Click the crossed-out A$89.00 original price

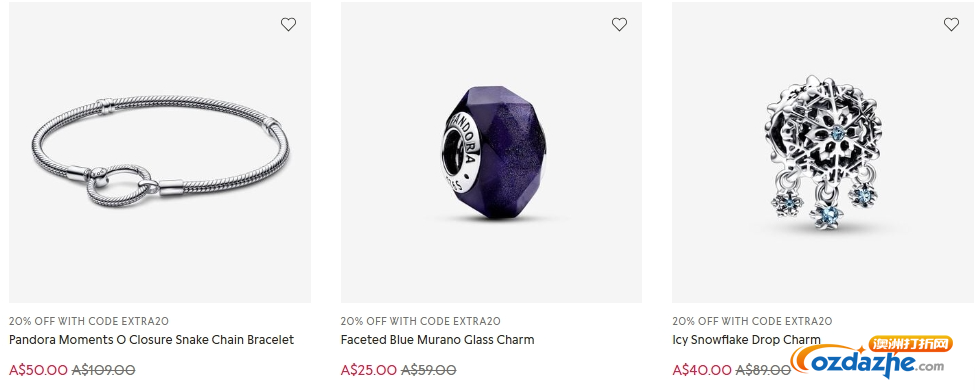(x=764, y=370)
